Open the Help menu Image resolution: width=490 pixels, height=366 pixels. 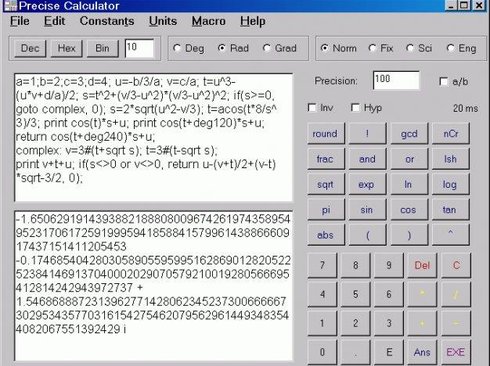coord(253,21)
